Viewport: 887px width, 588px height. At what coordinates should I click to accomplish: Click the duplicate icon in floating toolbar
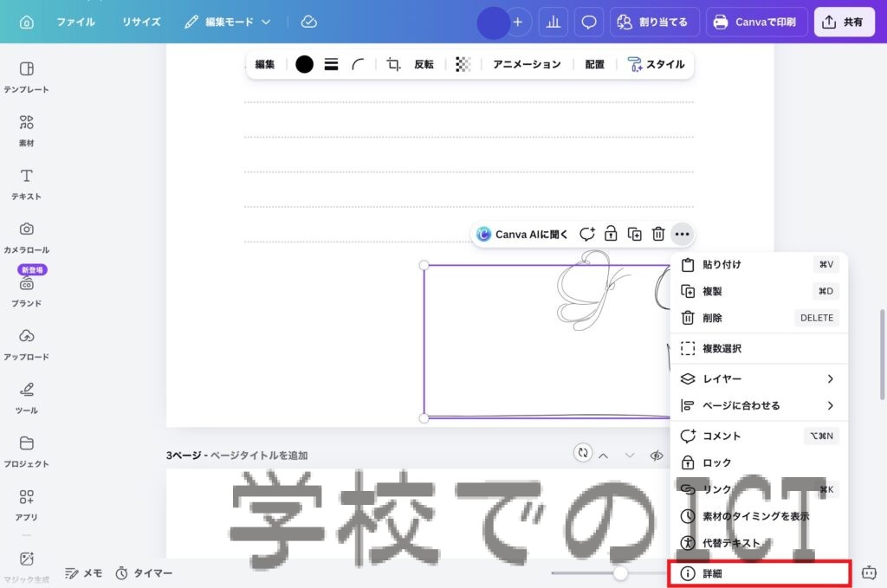pos(635,234)
